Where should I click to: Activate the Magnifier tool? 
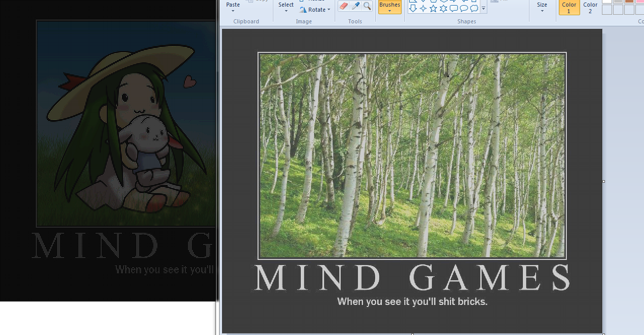tap(367, 6)
